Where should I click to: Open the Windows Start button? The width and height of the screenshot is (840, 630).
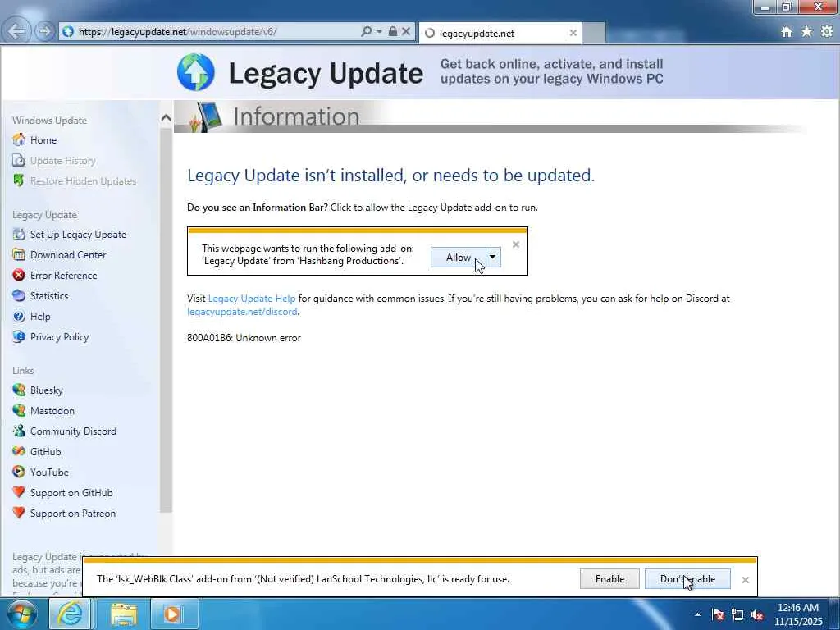pyautogui.click(x=22, y=614)
